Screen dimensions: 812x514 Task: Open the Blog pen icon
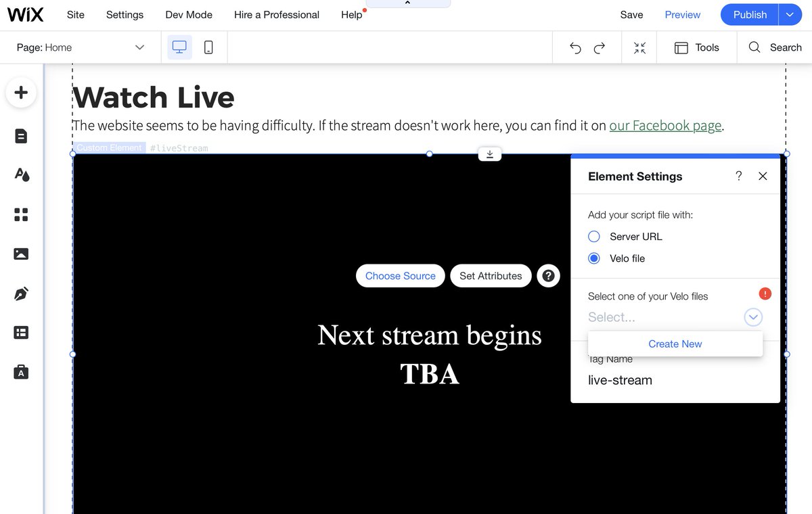point(21,294)
